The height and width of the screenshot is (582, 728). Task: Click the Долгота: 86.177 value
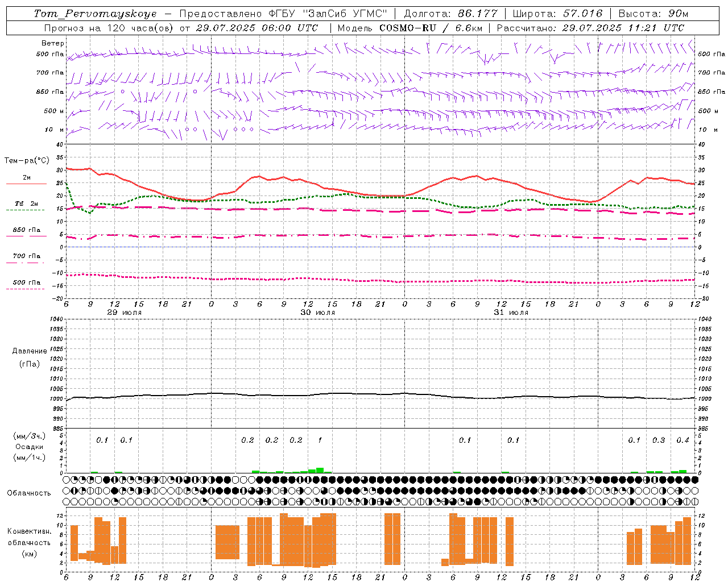tap(451, 14)
